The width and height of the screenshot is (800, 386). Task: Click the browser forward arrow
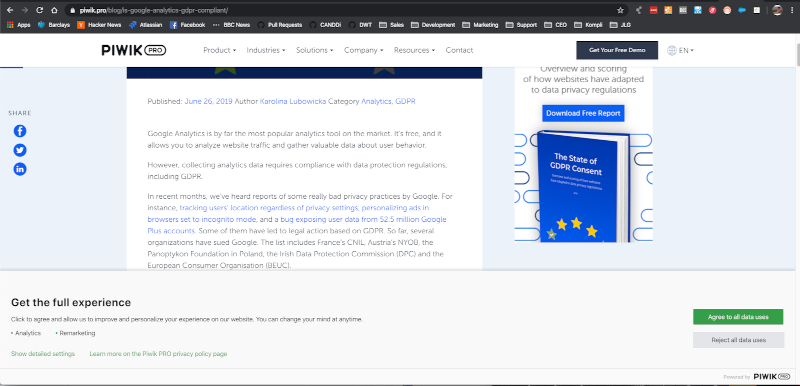coord(24,10)
